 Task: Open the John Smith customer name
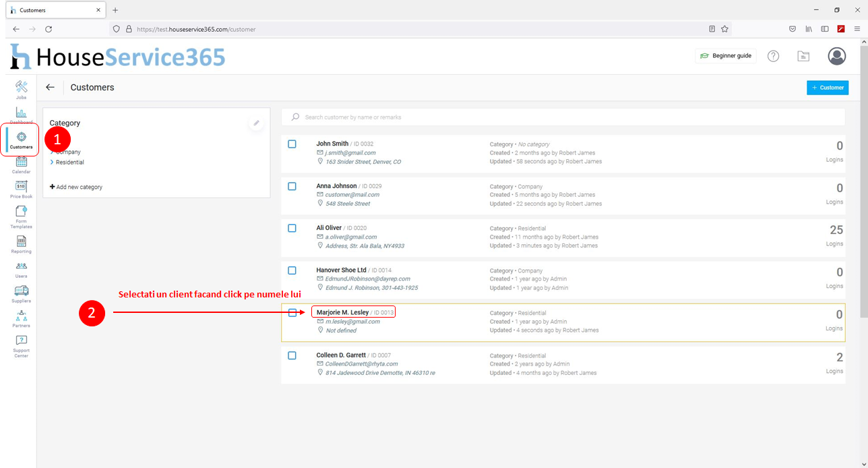click(332, 144)
